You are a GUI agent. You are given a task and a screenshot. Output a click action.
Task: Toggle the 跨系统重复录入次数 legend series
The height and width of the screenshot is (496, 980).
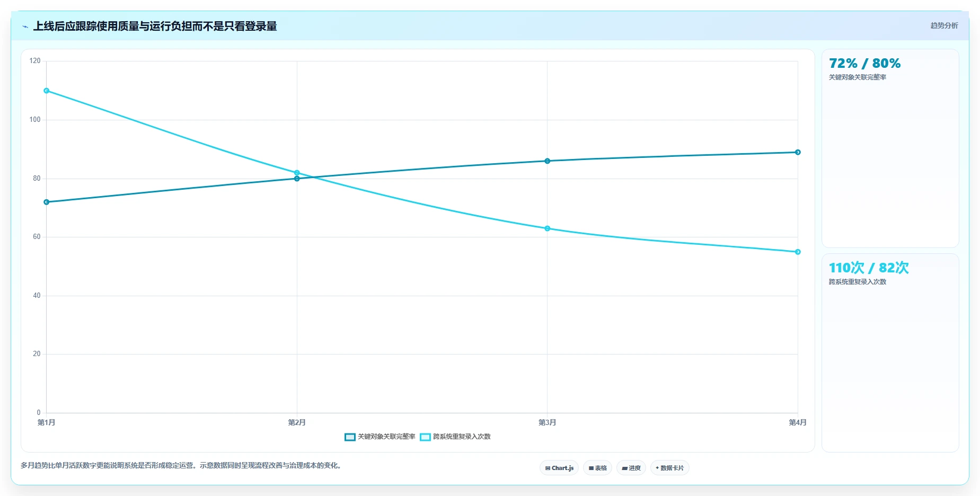click(x=455, y=437)
